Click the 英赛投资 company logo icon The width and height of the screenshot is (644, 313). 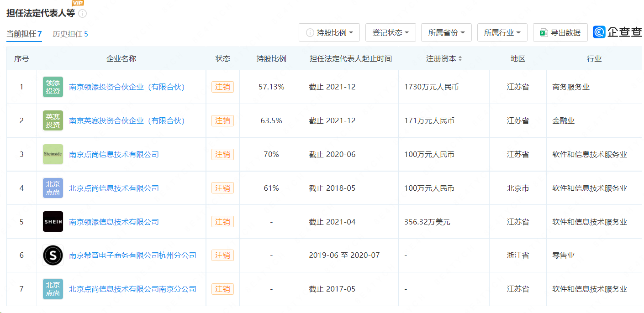click(53, 120)
